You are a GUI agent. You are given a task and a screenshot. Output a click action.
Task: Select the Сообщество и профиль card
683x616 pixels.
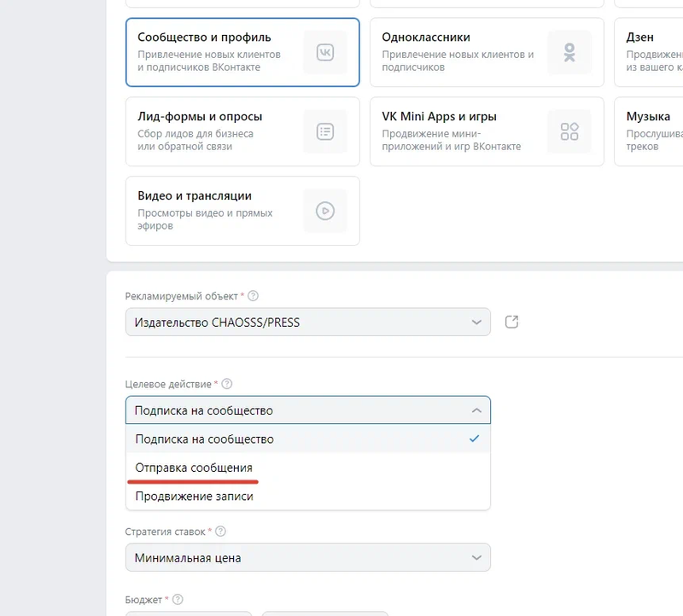coord(242,52)
